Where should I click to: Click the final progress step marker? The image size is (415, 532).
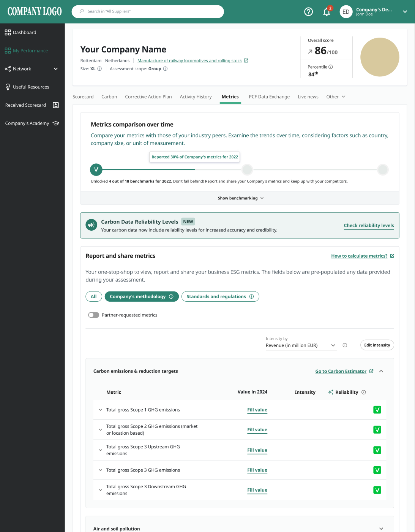pyautogui.click(x=383, y=169)
